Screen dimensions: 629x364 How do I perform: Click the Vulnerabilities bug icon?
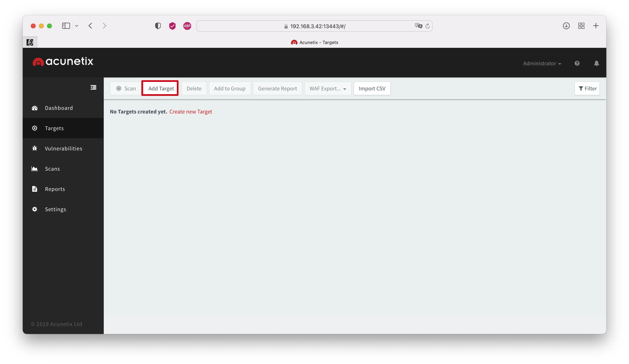pos(35,149)
